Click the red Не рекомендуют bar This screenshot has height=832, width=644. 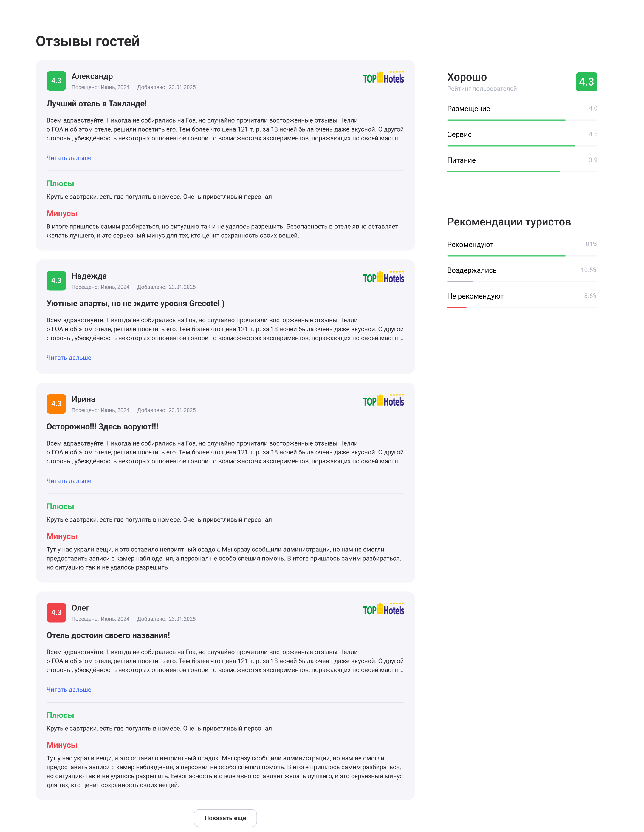pos(457,307)
